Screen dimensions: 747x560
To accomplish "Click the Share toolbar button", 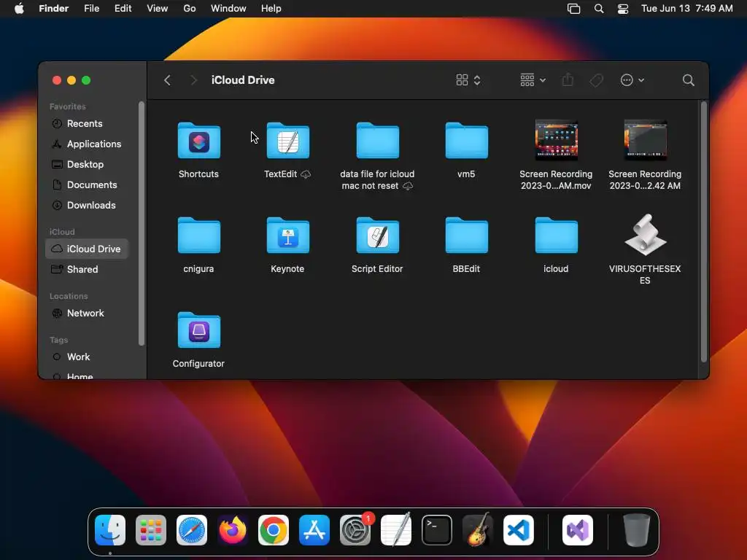I will point(568,80).
